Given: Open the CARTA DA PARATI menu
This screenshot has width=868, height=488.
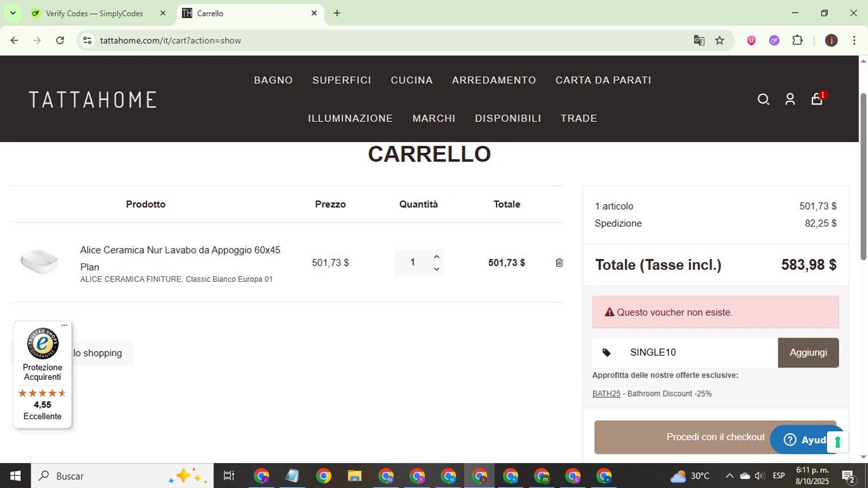Looking at the screenshot, I should [x=604, y=80].
